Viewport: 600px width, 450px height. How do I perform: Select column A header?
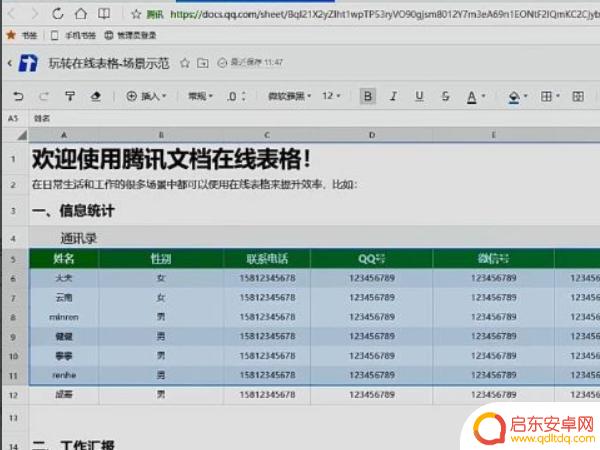coord(64,135)
